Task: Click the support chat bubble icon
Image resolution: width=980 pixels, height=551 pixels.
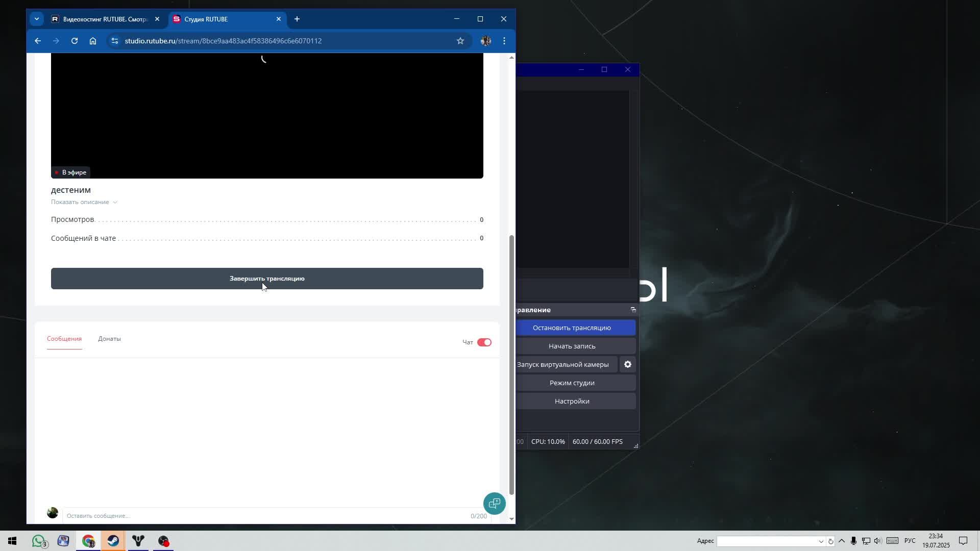Action: click(x=494, y=504)
